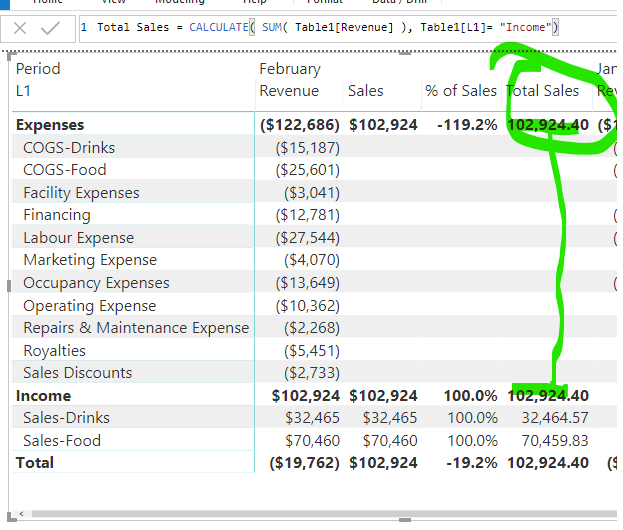Click the "Income" string in the formula
Screen dimensions: 623x530
click(526, 27)
